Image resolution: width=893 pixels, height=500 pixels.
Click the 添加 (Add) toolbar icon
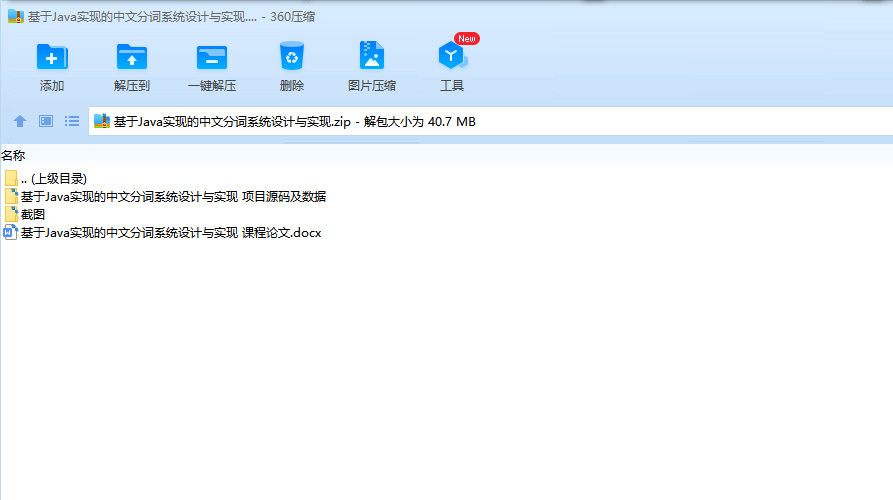[52, 57]
